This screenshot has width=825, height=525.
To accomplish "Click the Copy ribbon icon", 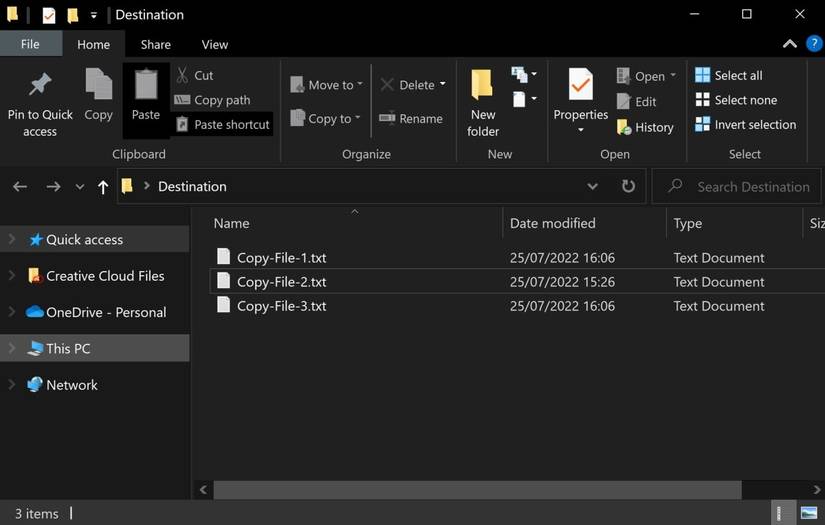I will tap(98, 84).
